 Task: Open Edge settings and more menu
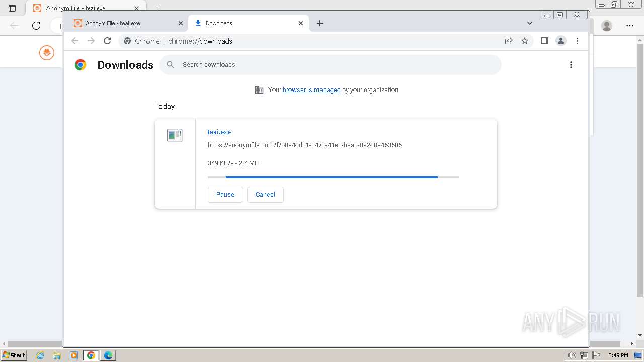click(630, 26)
